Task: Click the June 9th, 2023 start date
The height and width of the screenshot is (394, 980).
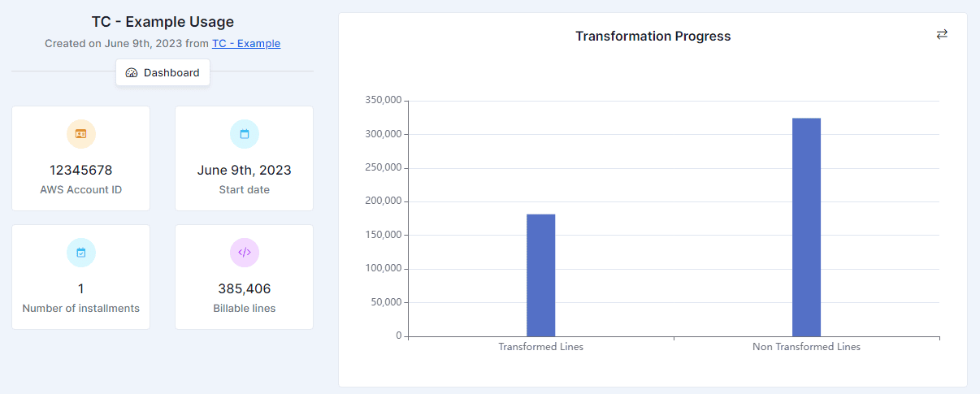Action: tap(244, 171)
